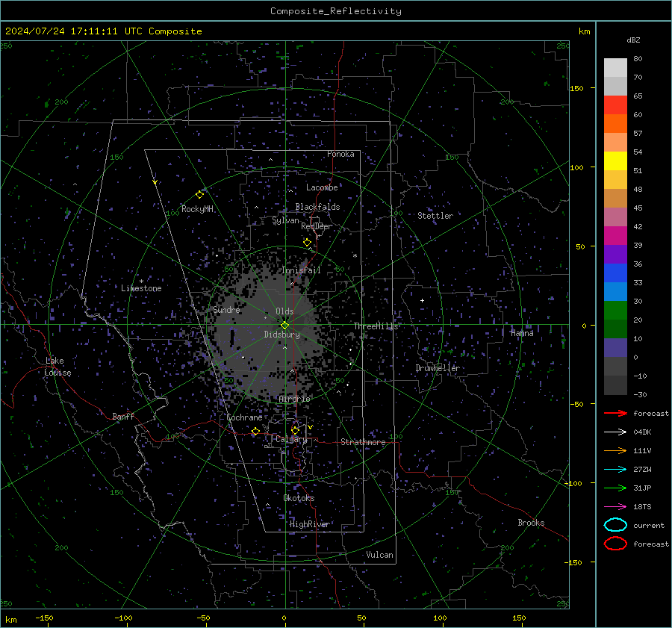Click the Sundre town label
Screen dimensions: 672x628
pyautogui.click(x=226, y=310)
